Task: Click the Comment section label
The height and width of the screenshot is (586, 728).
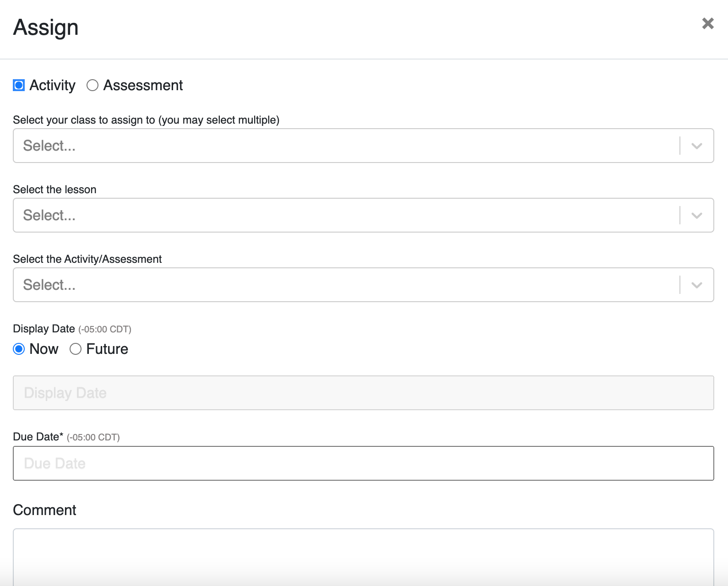Action: point(44,510)
